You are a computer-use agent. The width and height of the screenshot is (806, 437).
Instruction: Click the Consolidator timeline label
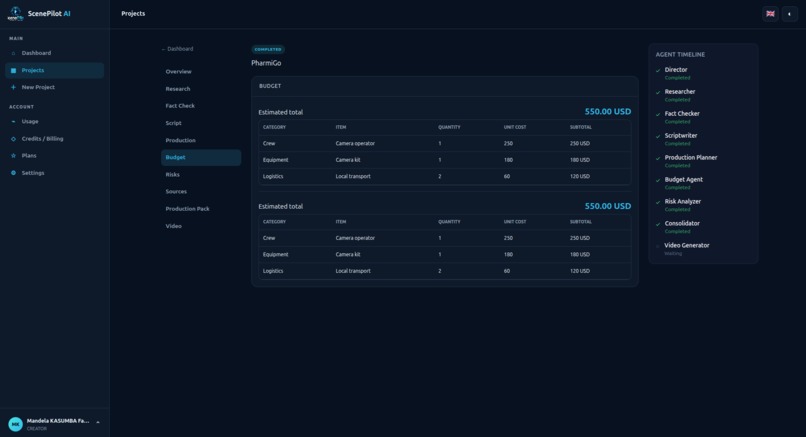(x=682, y=224)
